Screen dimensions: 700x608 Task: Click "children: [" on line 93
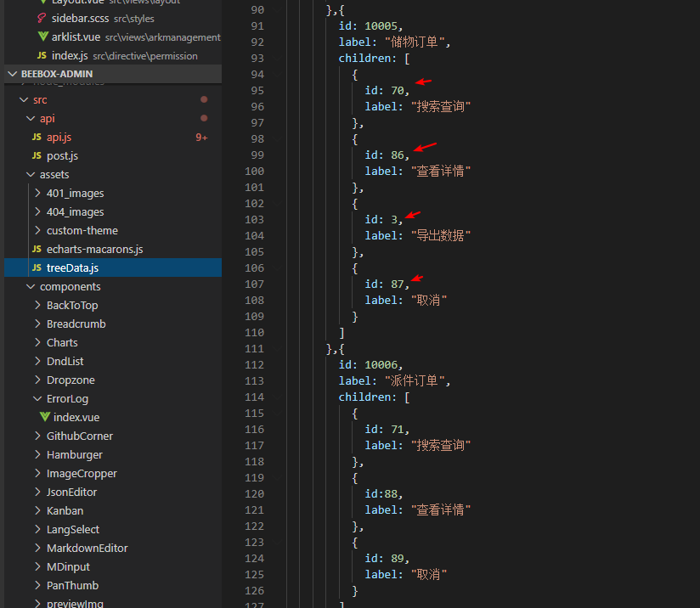pos(374,59)
